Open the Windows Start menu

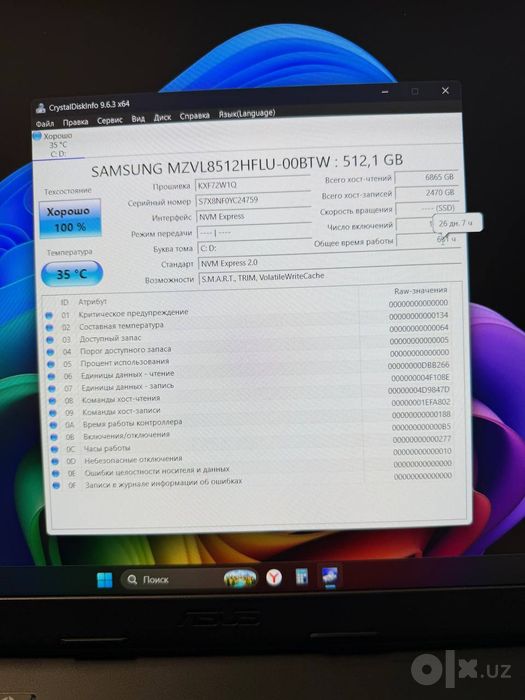click(105, 580)
